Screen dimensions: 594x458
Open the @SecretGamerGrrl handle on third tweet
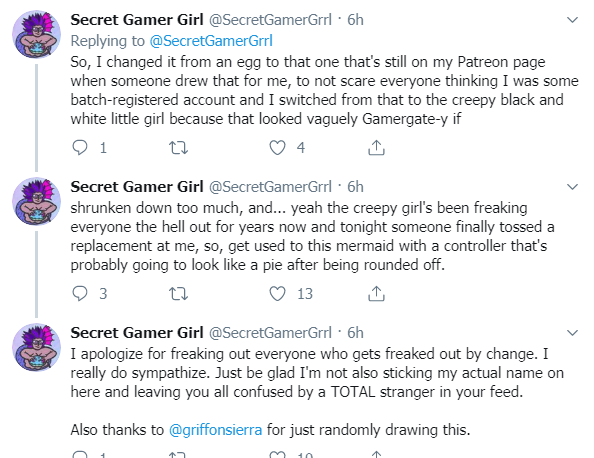(x=270, y=333)
